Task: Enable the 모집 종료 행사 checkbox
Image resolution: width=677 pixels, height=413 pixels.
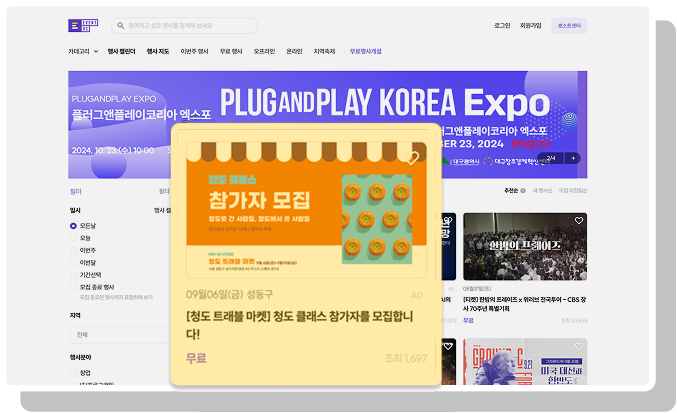Action: point(73,287)
